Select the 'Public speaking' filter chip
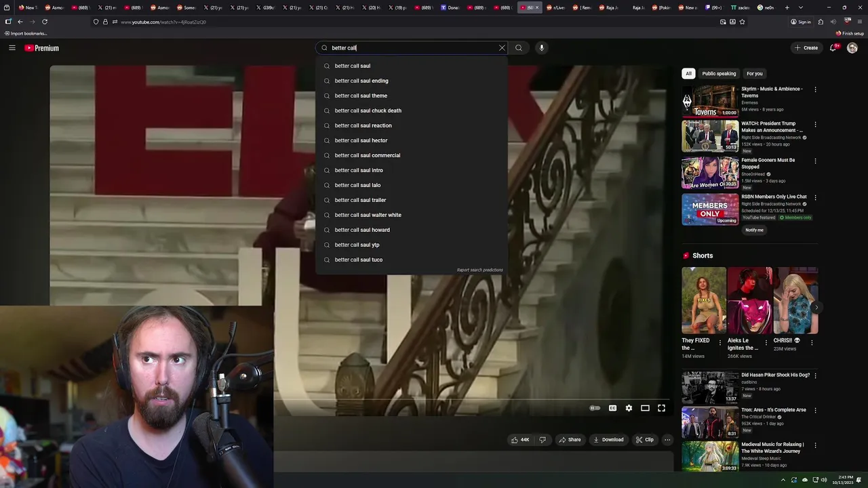This screenshot has width=868, height=488. [x=719, y=73]
